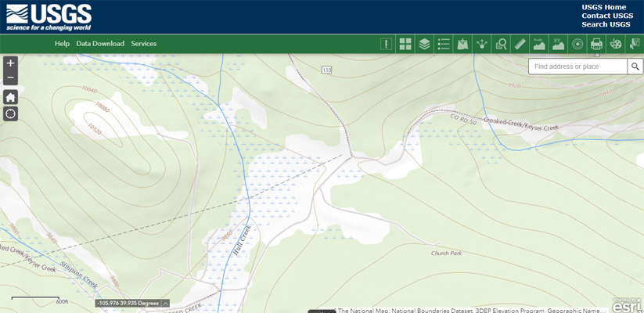Open the XY coordinates tool
The image size is (644, 313).
click(x=558, y=44)
